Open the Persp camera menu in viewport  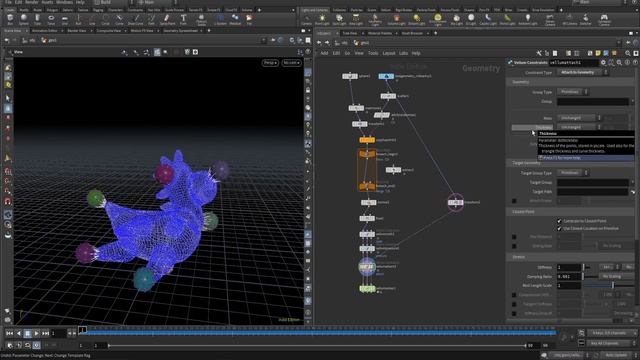click(x=270, y=63)
